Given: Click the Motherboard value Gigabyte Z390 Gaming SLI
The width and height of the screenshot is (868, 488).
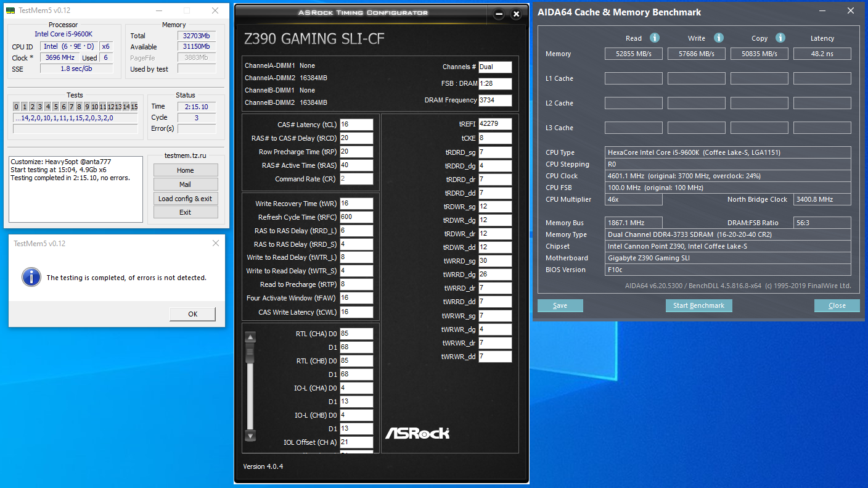Looking at the screenshot, I should pyautogui.click(x=728, y=258).
